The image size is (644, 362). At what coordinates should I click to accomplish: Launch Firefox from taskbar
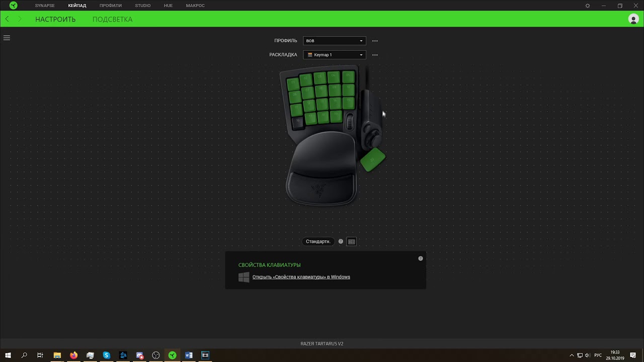(x=74, y=355)
